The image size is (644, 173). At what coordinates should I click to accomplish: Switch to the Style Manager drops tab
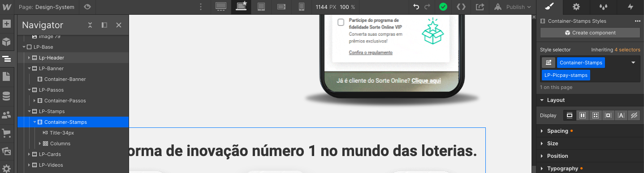point(603,7)
